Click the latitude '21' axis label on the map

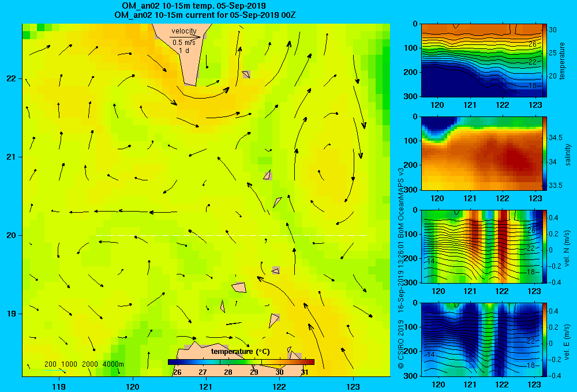click(x=11, y=157)
